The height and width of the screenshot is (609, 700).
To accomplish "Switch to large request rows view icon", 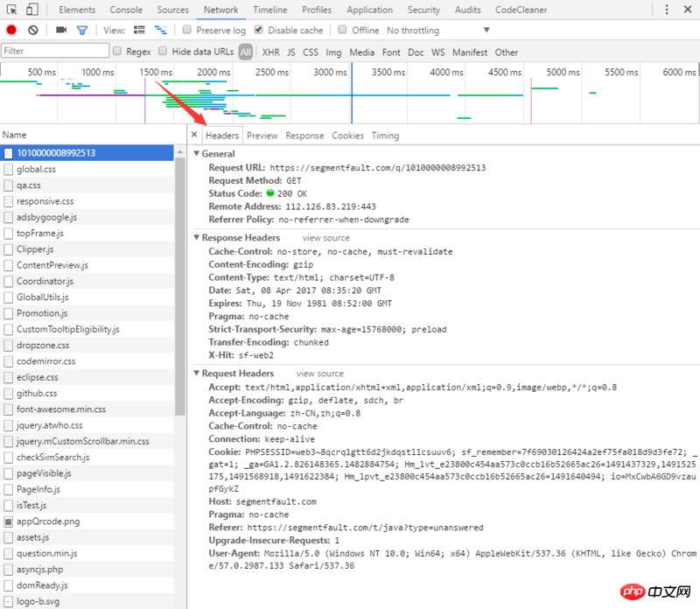I will click(138, 30).
